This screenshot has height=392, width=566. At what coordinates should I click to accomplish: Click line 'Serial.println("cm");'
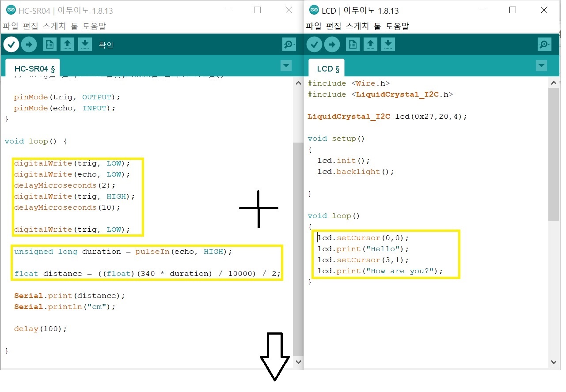tap(65, 307)
